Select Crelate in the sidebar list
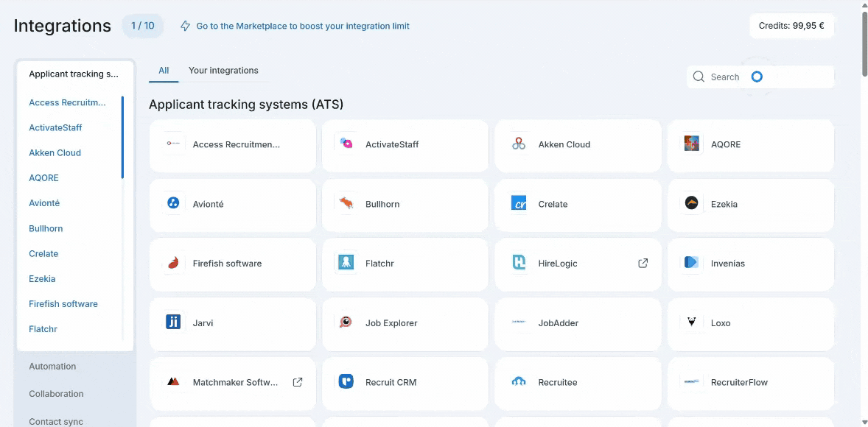Viewport: 868px width, 427px height. tap(43, 253)
